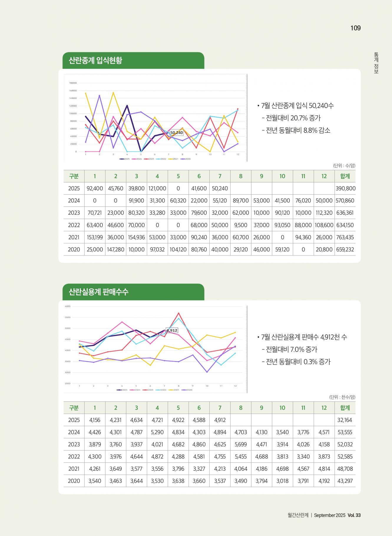Click the vertical 통계 정보 side label

376,63
